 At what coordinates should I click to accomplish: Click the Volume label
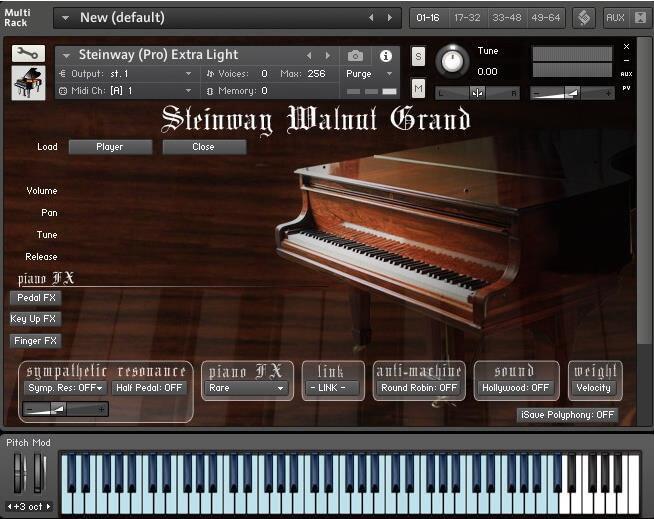pos(42,191)
